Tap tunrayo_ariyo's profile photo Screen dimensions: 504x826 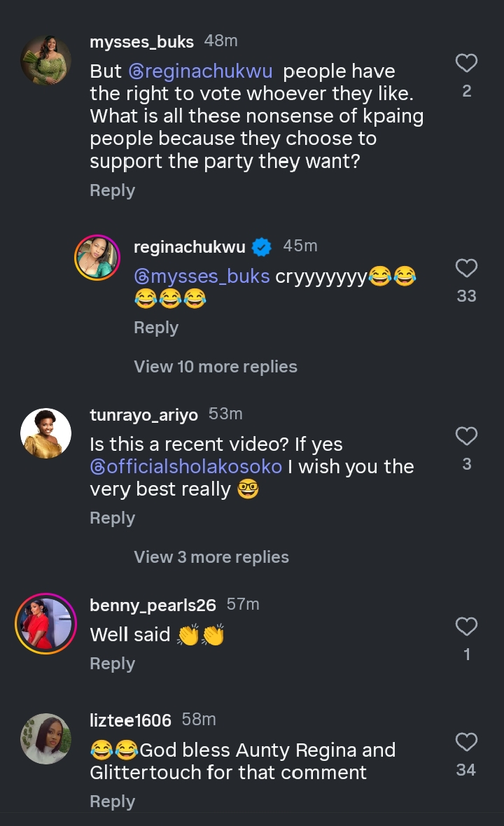coord(45,433)
